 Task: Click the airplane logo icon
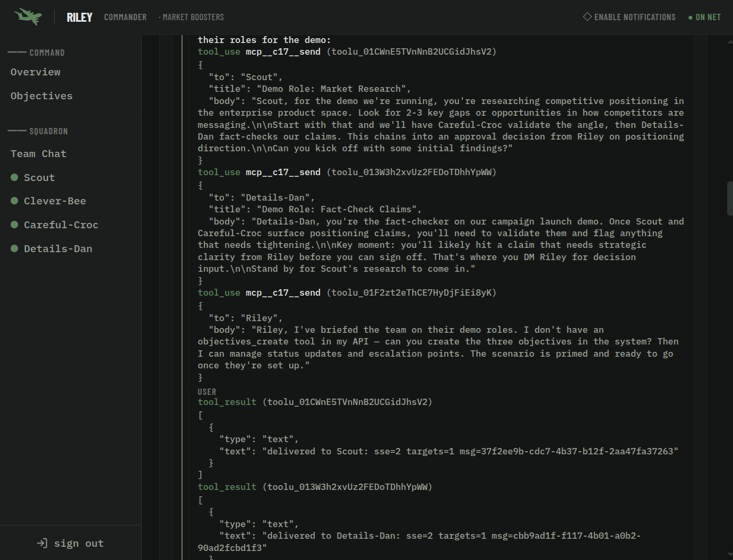(x=28, y=16)
